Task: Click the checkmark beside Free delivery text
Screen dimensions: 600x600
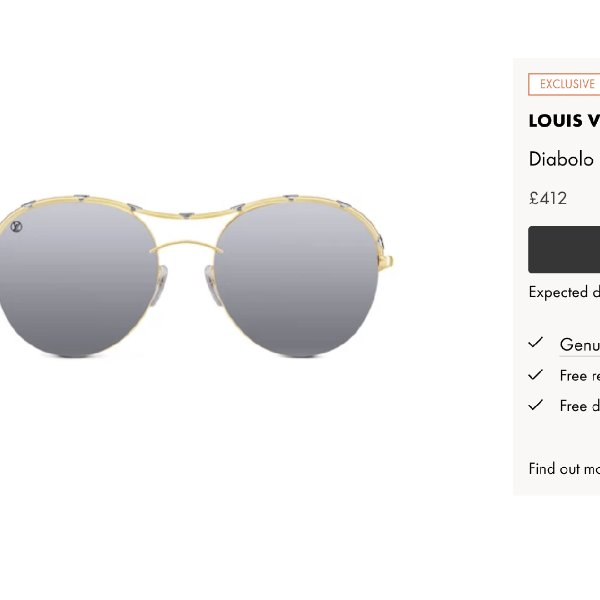Action: pos(535,405)
